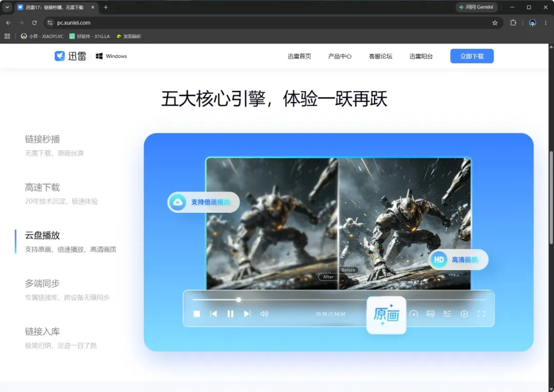Open the Chrome three-dot menu
This screenshot has width=554, height=392.
[545, 23]
